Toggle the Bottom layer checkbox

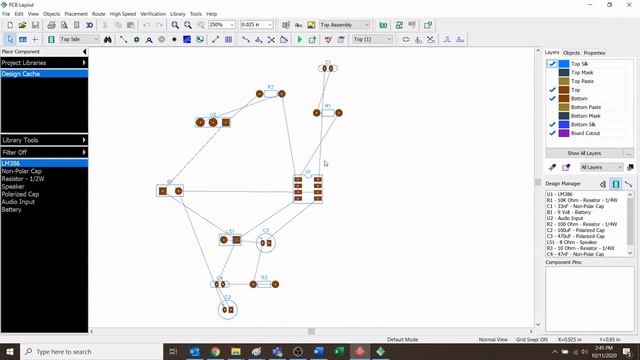tap(552, 98)
